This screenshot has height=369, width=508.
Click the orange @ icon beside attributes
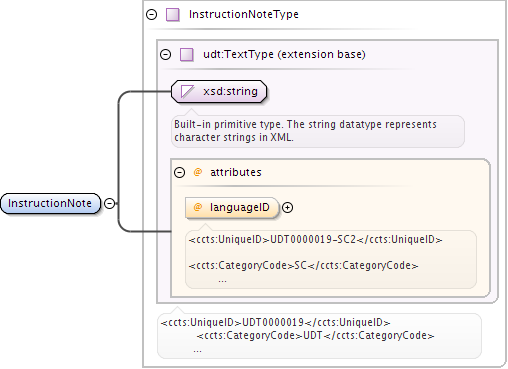(x=198, y=172)
